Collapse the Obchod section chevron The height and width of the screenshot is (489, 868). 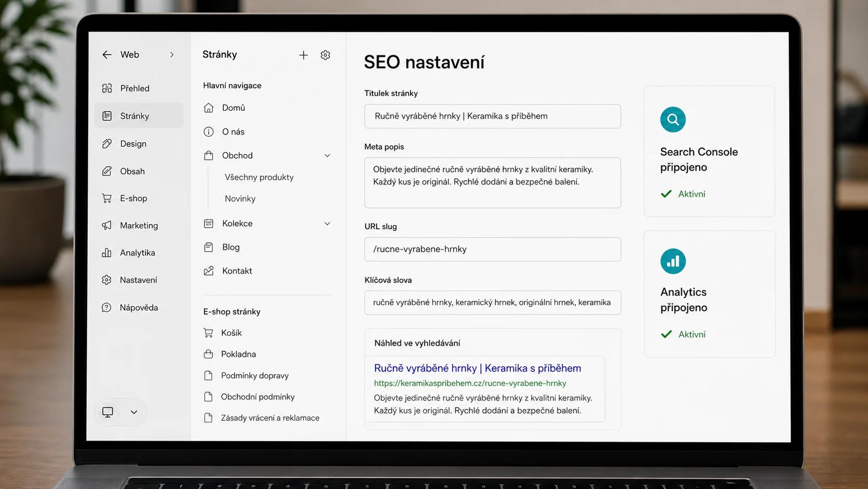pyautogui.click(x=328, y=155)
